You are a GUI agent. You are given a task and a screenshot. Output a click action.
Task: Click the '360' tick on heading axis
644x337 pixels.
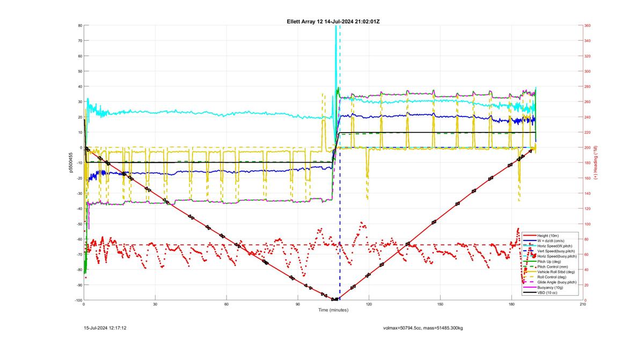coord(588,25)
